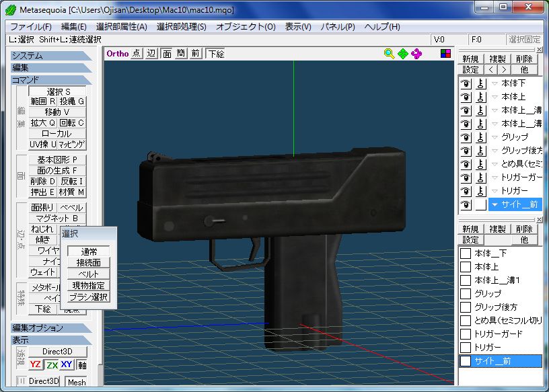Click the トリガー material swatch box

pos(466,348)
